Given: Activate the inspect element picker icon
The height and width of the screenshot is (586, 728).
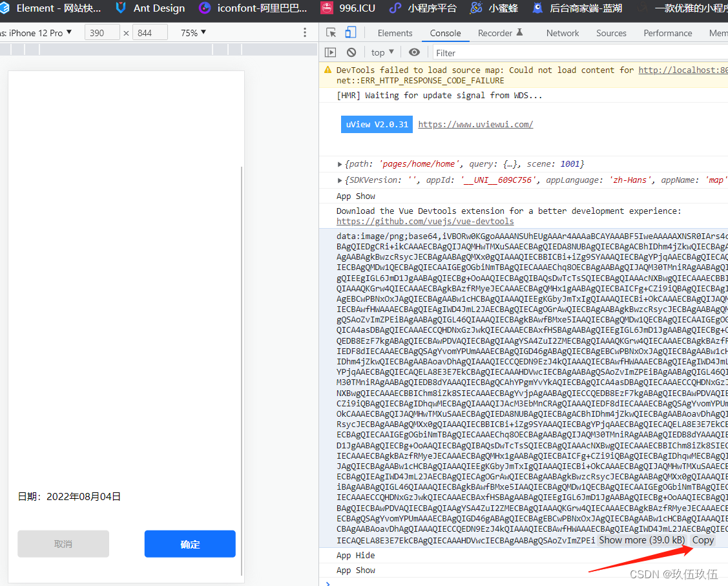Looking at the screenshot, I should (x=331, y=32).
